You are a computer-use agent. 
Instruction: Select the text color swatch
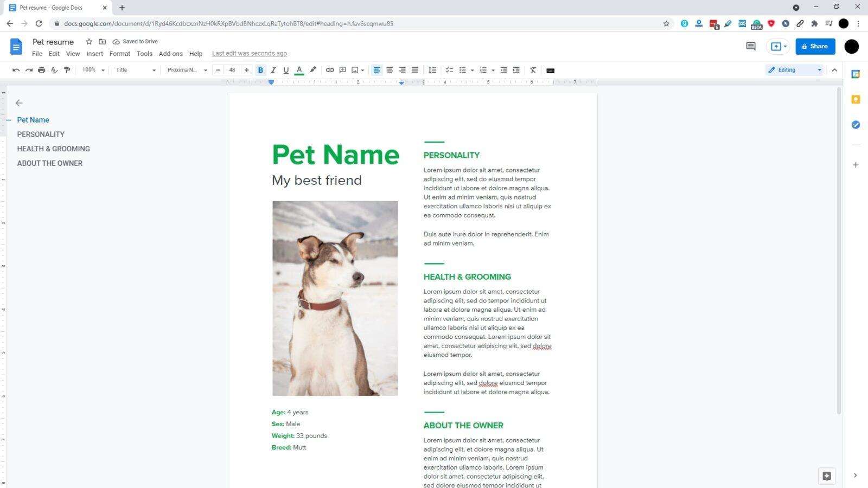(299, 69)
